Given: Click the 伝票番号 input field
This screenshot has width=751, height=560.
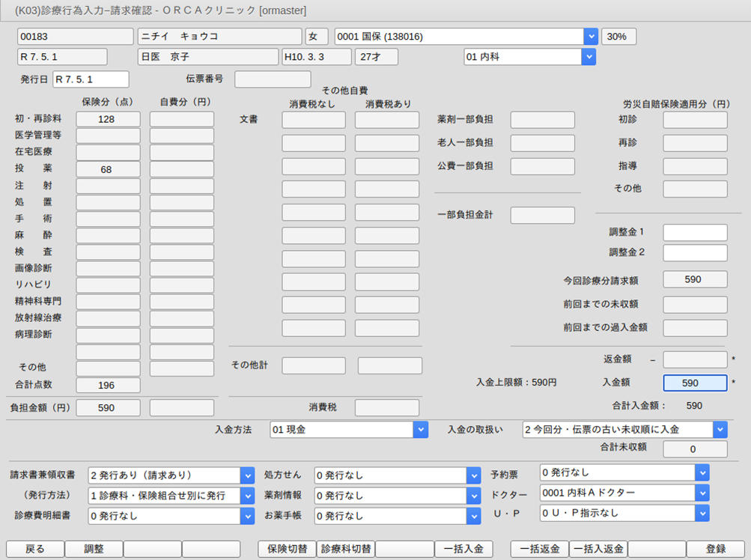Looking at the screenshot, I should (x=273, y=79).
